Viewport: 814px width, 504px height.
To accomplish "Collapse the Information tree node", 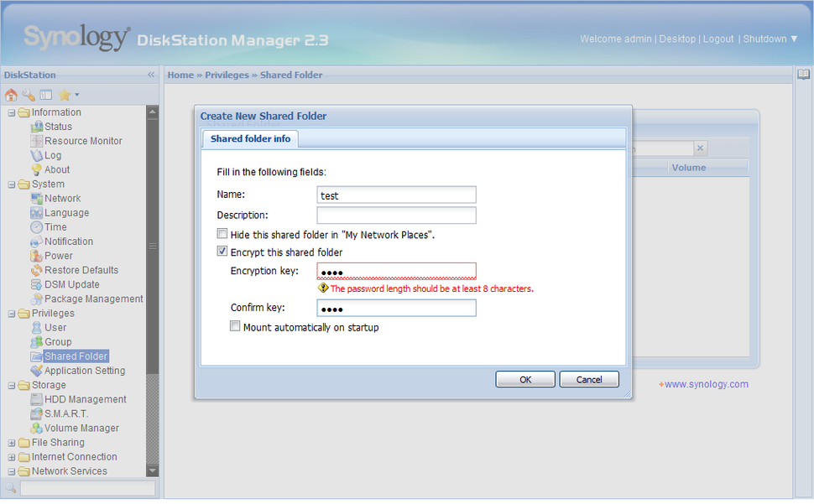I will pyautogui.click(x=10, y=112).
